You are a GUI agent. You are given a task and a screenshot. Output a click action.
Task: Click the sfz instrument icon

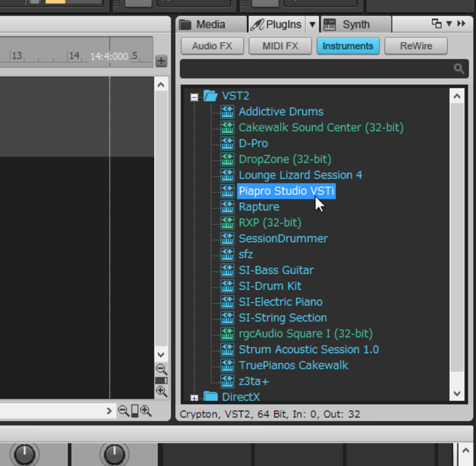click(x=227, y=254)
